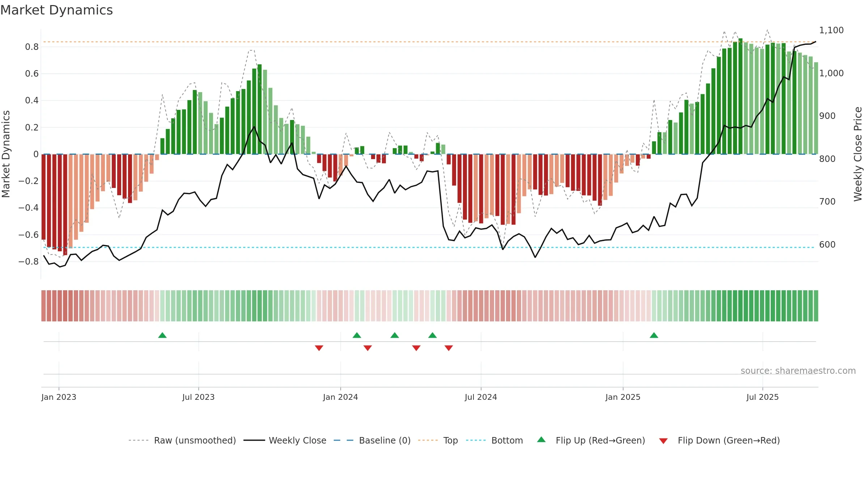This screenshot has height=488, width=868.
Task: Click the Jan 2024 x-axis label
Action: coord(340,397)
